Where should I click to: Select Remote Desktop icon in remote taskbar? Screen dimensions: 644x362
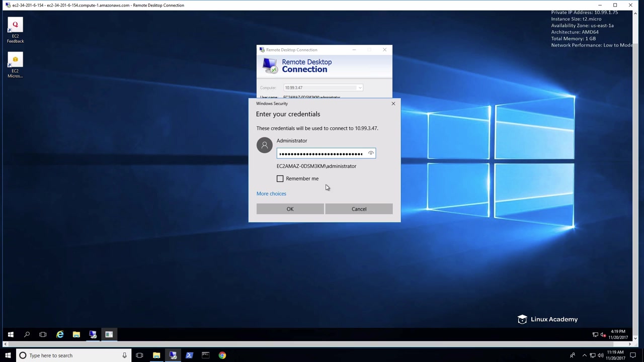93,334
